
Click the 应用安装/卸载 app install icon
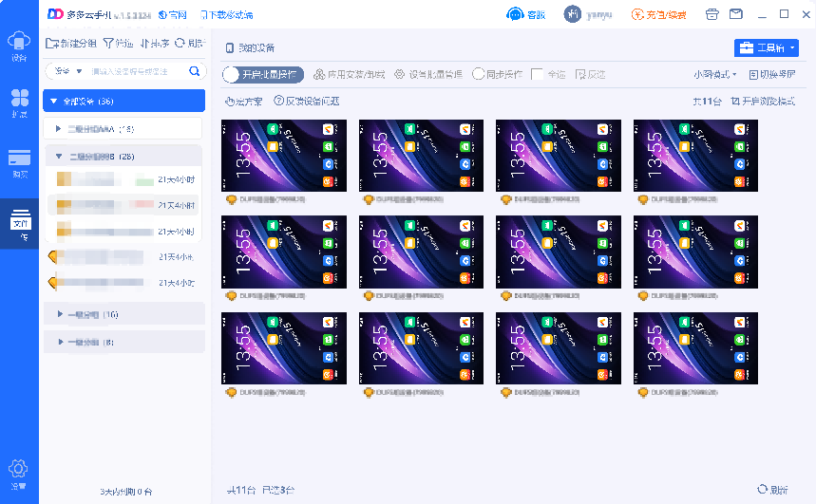click(x=319, y=74)
